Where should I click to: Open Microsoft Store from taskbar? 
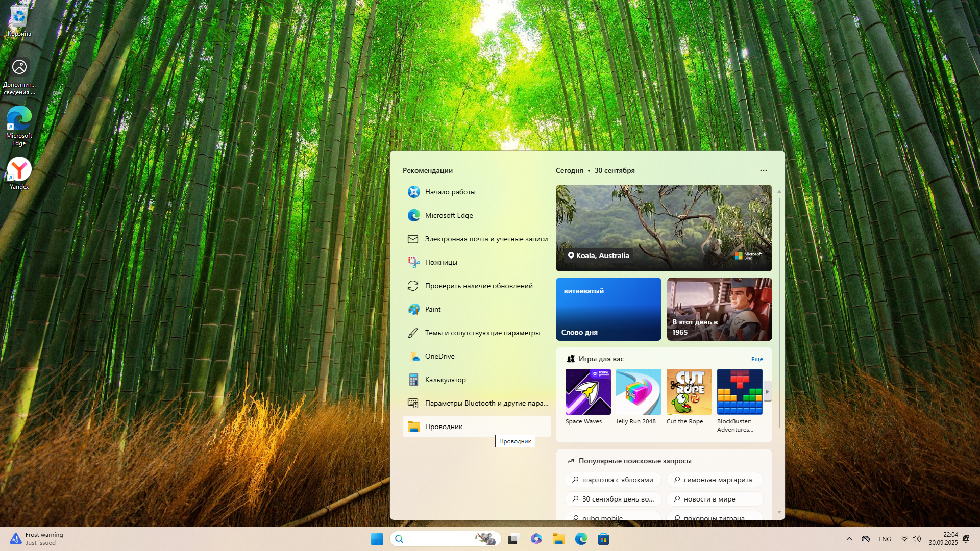point(603,539)
